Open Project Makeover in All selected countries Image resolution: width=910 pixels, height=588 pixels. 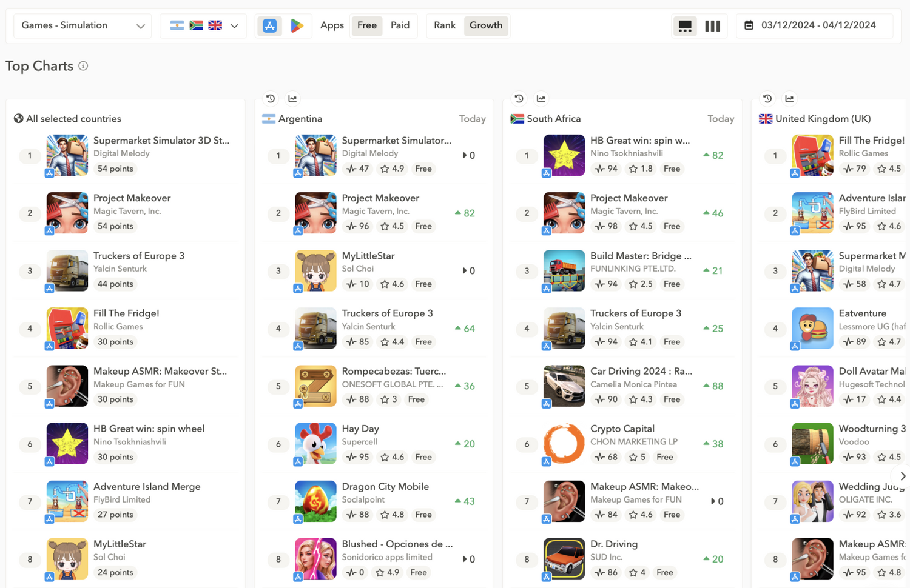(x=132, y=198)
